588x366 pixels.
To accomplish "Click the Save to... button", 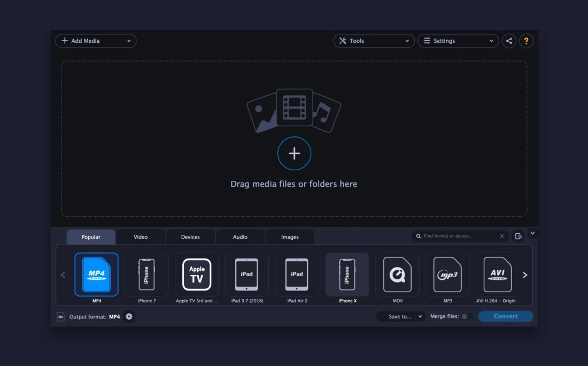I will click(400, 317).
